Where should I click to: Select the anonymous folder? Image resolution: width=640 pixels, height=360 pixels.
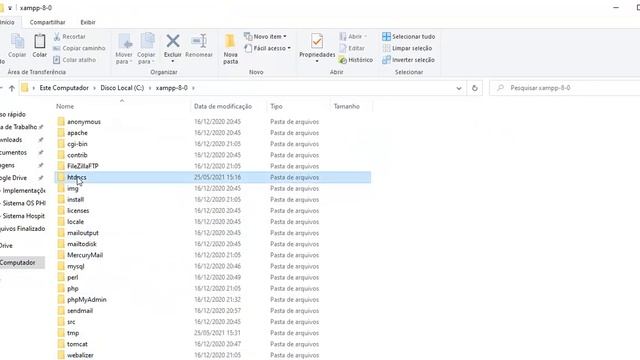click(x=213, y=122)
